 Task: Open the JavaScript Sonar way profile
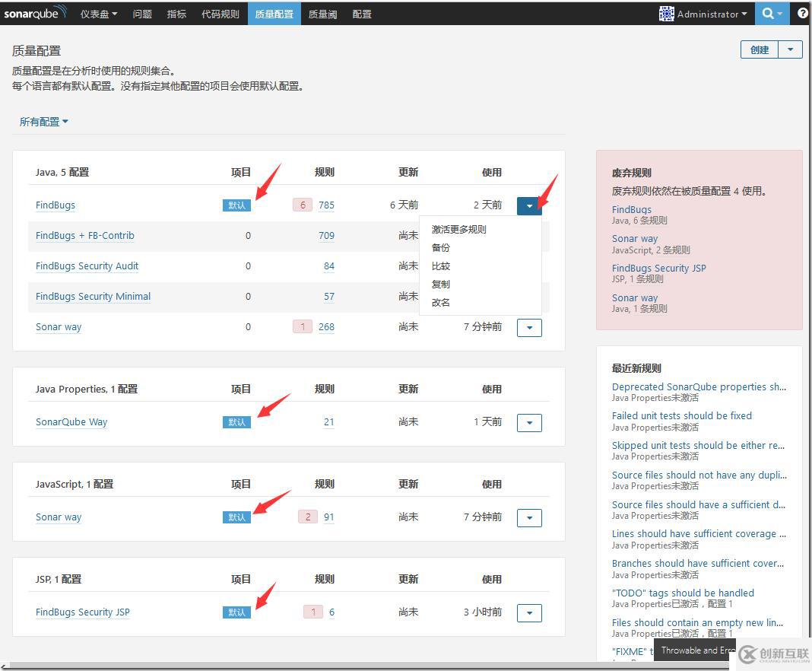tap(59, 517)
